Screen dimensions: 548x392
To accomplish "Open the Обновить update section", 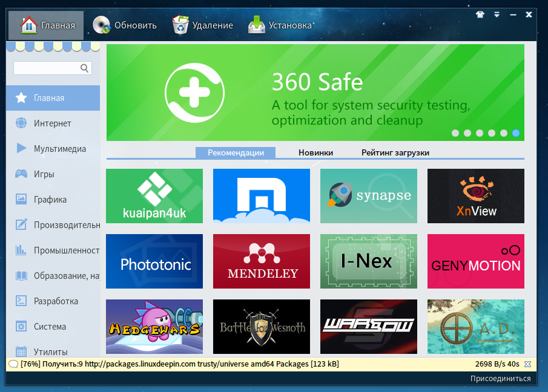I will pyautogui.click(x=124, y=25).
